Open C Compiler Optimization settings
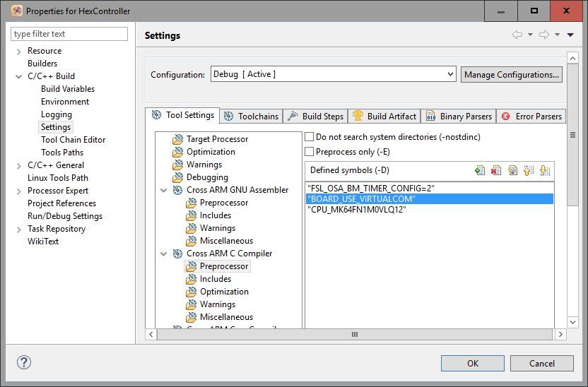This screenshot has width=588, height=387. 224,292
